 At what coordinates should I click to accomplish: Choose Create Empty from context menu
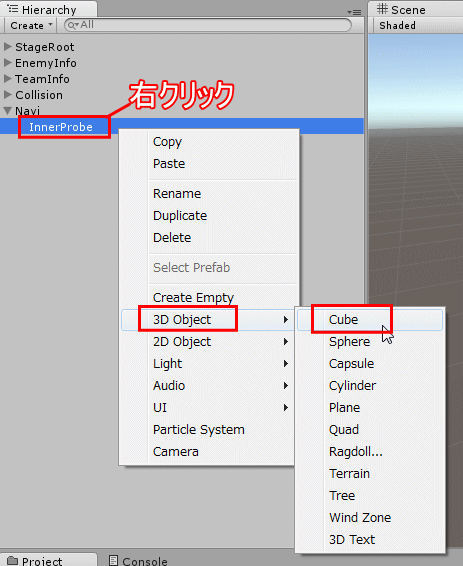pos(193,297)
